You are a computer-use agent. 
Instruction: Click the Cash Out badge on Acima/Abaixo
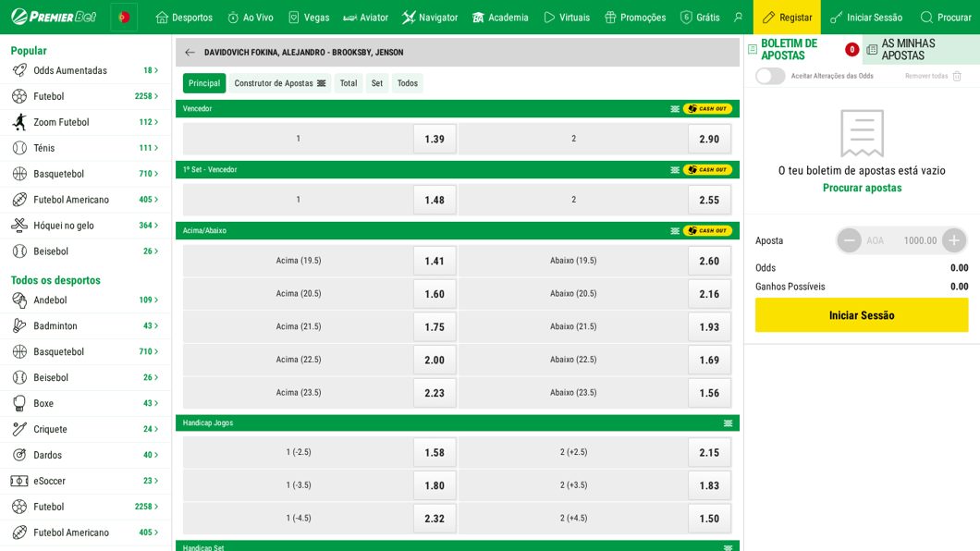(707, 230)
